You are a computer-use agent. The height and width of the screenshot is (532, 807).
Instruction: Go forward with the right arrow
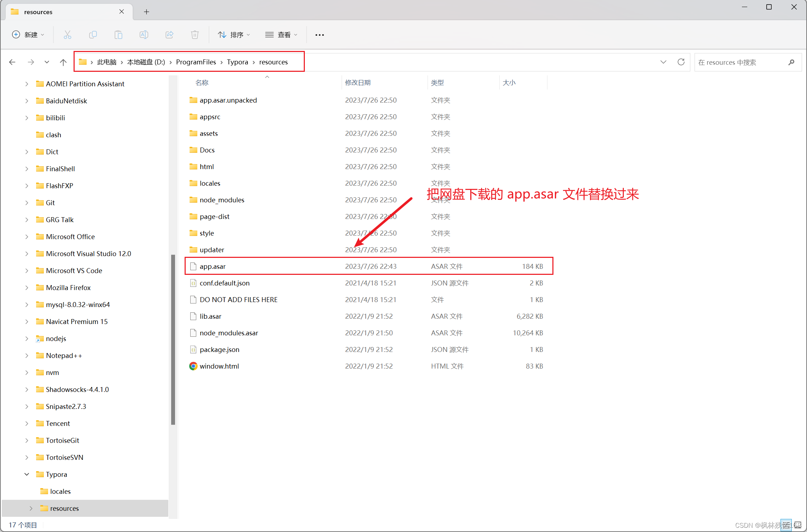[31, 62]
